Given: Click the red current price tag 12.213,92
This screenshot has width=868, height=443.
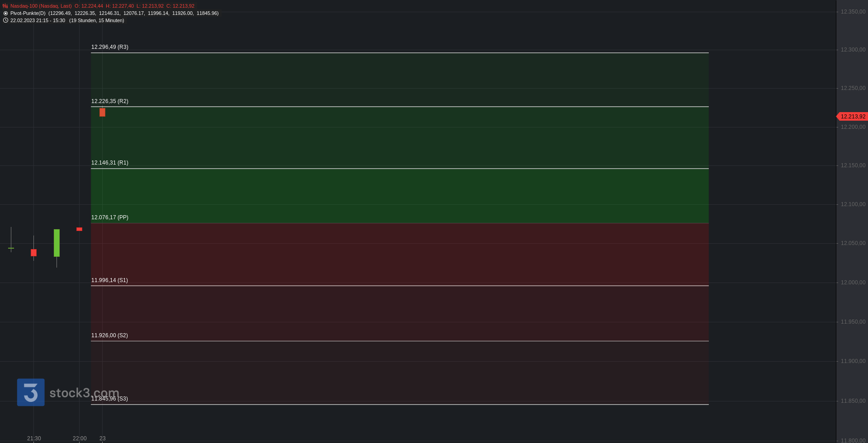Looking at the screenshot, I should (x=852, y=117).
